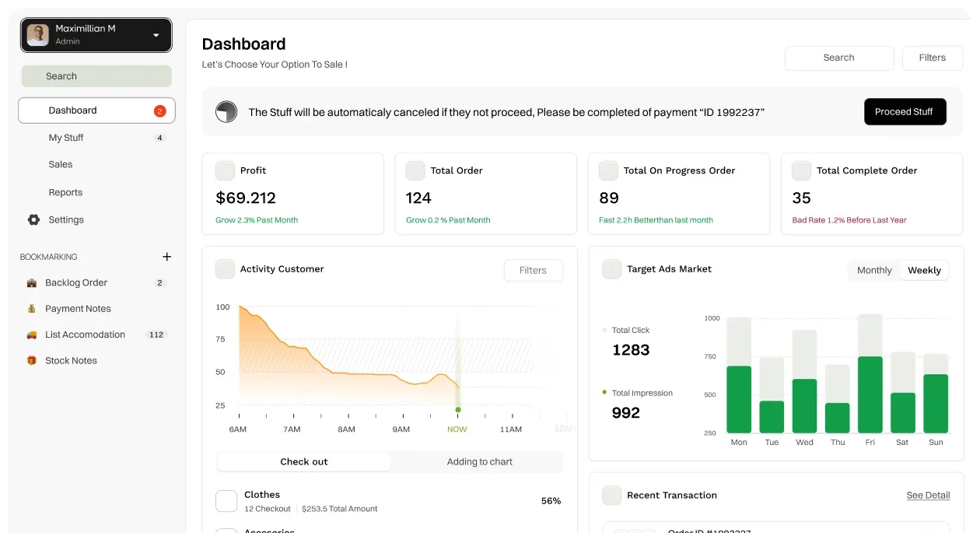
Task: Open the See Detail link
Action: (x=928, y=495)
